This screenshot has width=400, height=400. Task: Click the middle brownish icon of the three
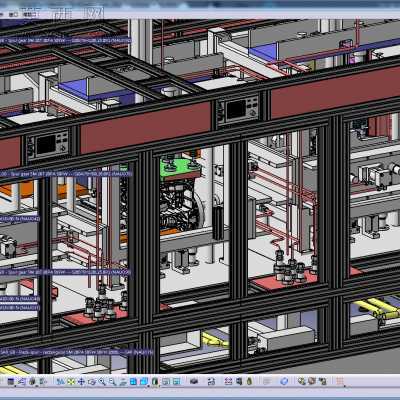click(312, 381)
